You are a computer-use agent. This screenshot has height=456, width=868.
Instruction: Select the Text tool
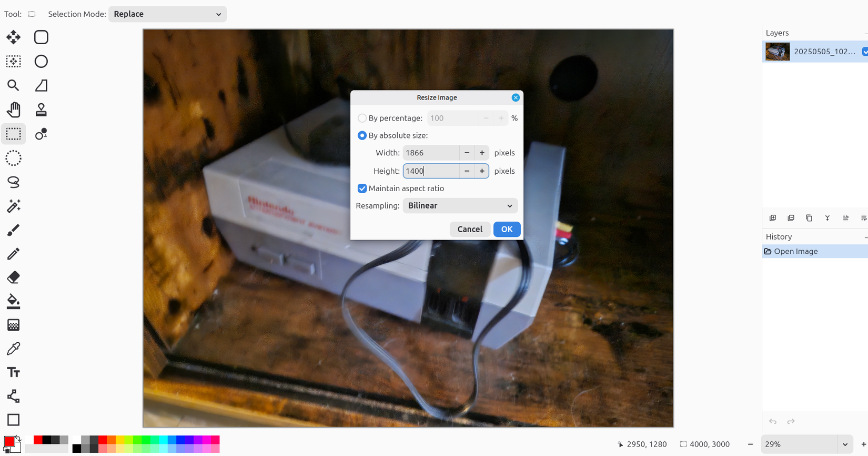pyautogui.click(x=13, y=372)
